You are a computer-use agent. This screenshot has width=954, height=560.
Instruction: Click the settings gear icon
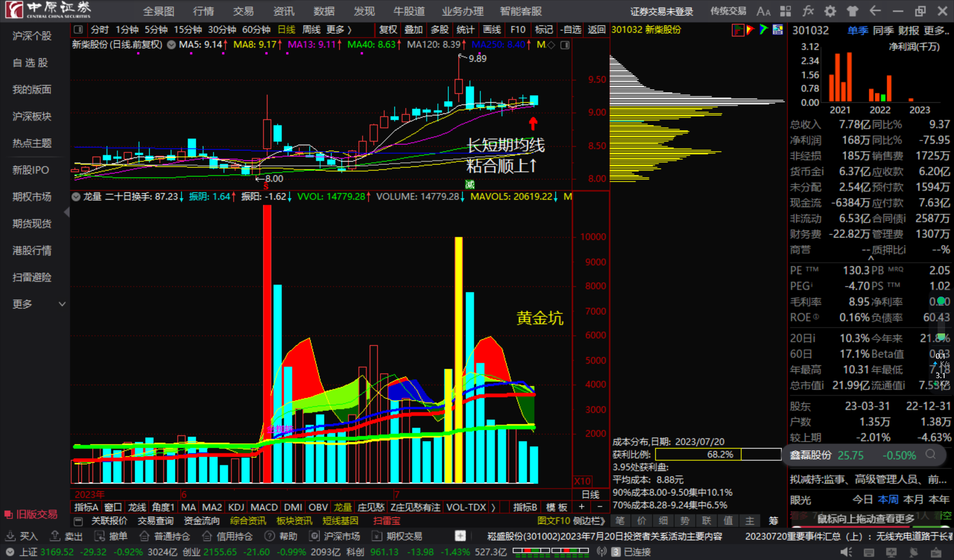(x=830, y=11)
